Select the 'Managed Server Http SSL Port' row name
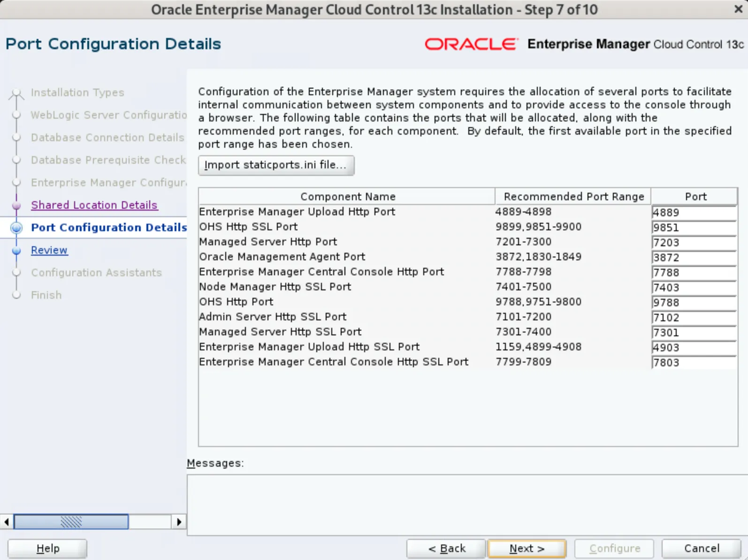748x560 pixels. 280,332
